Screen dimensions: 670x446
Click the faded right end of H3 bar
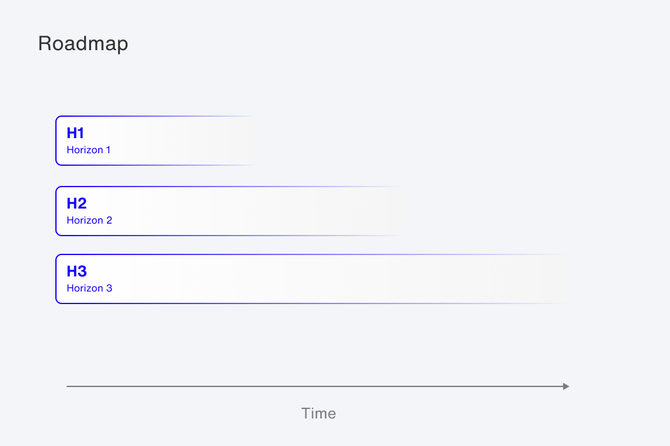pyautogui.click(x=556, y=279)
